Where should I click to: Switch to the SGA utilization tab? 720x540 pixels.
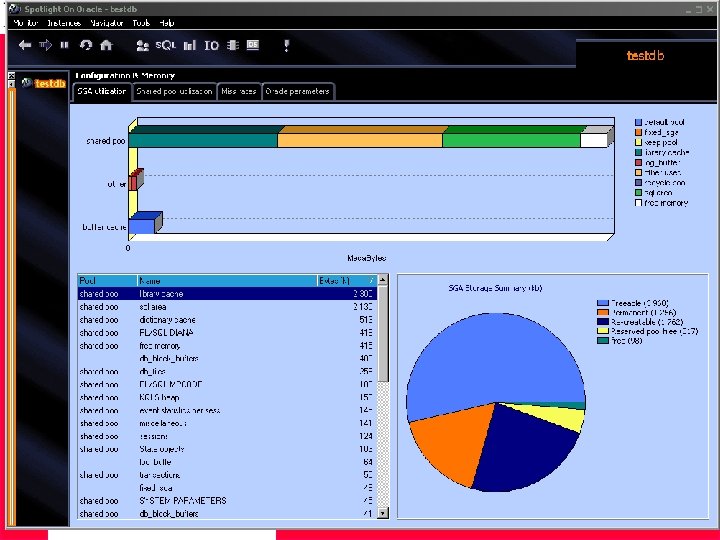pos(101,91)
